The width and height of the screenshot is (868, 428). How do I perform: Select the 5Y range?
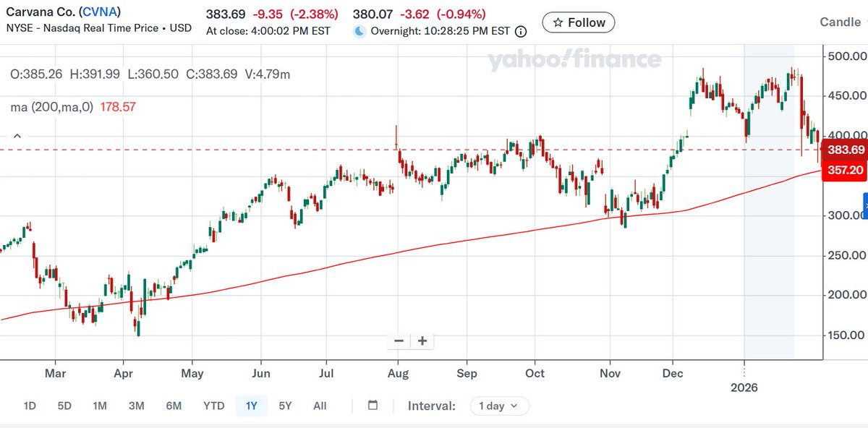click(285, 406)
